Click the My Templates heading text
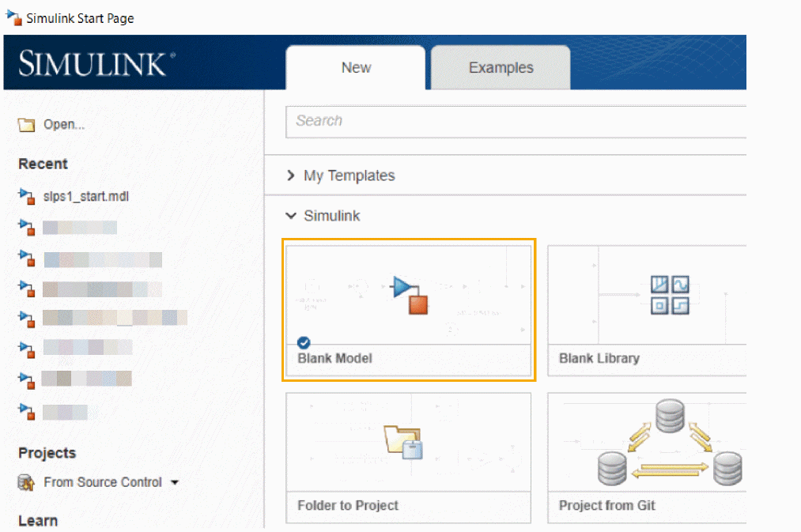801x532 pixels. click(349, 175)
